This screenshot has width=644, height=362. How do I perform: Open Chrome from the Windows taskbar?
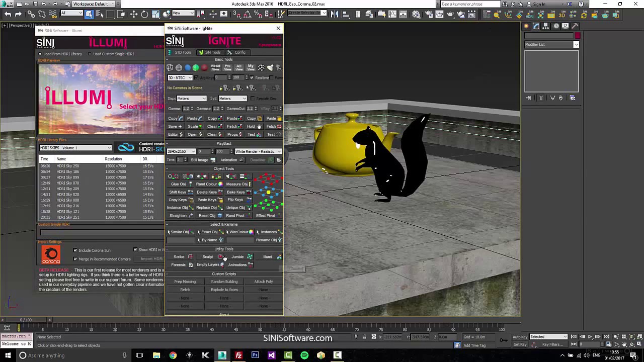coord(173,355)
